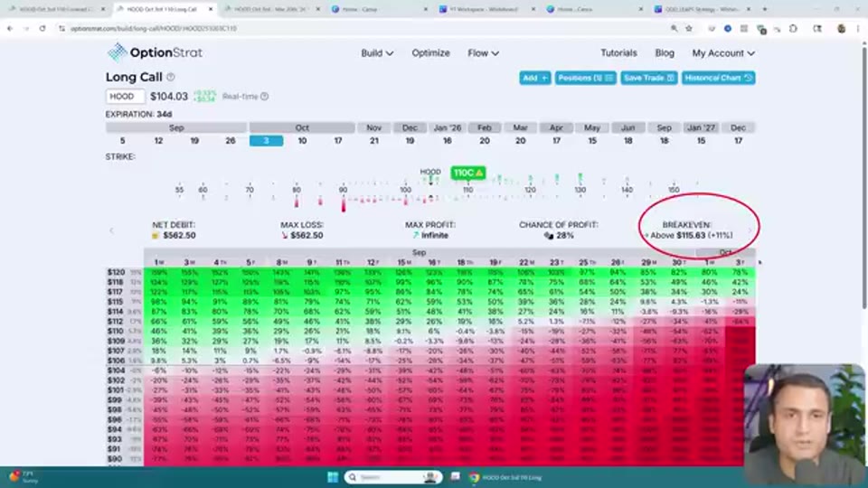This screenshot has width=868, height=488.
Task: Click the 110C strike marker
Action: [468, 173]
